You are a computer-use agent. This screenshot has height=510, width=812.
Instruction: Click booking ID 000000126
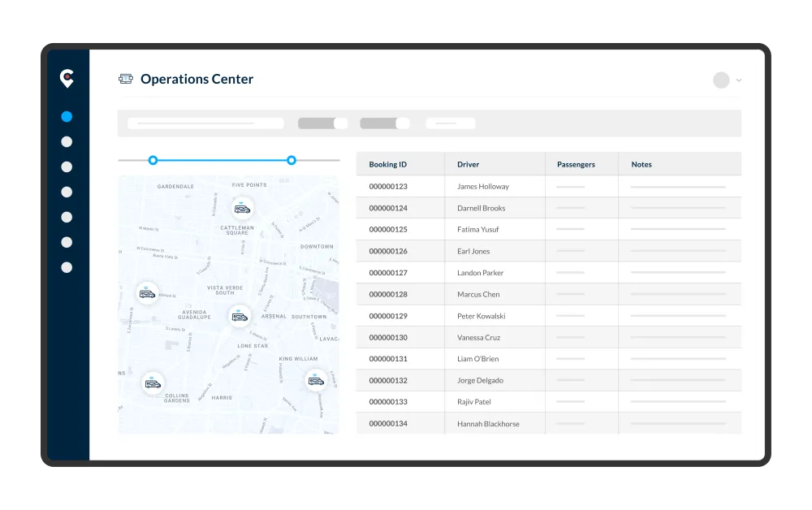pyautogui.click(x=388, y=251)
